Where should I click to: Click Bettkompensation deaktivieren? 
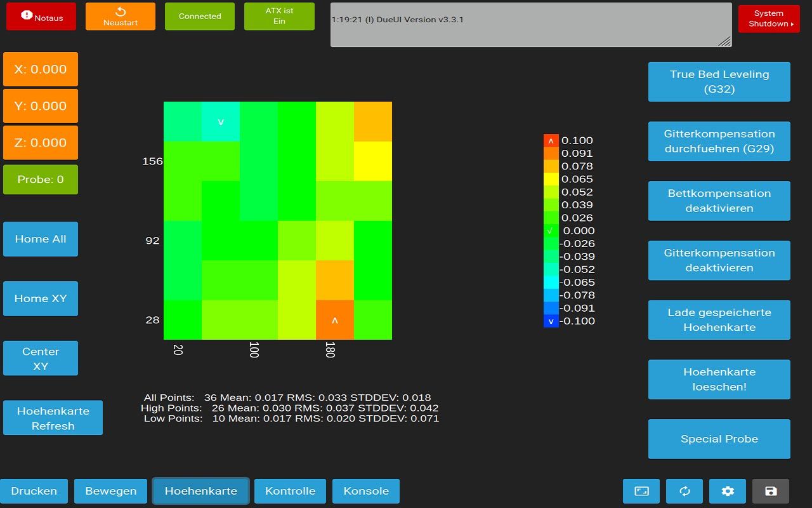(719, 201)
